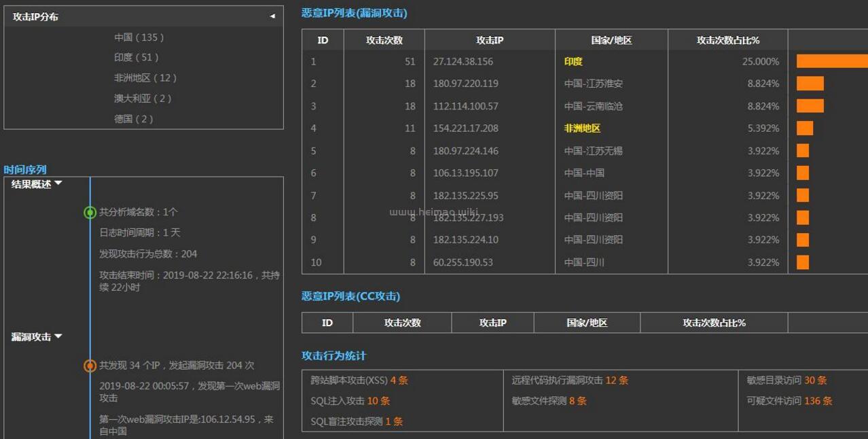Screen dimensions: 868x439
Task: Select 澳大利亚 (2) entry
Action: [x=143, y=99]
